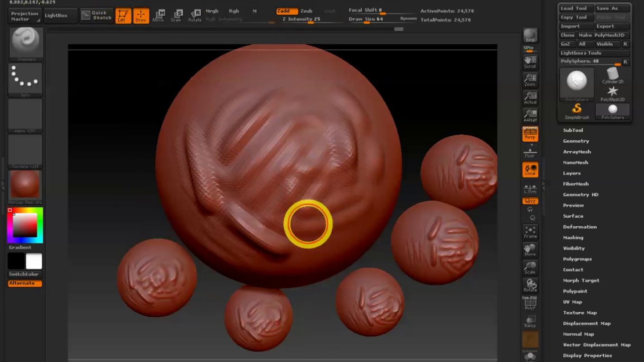Set view to Actual size
Image resolution: width=644 pixels, height=362 pixels.
[530, 98]
